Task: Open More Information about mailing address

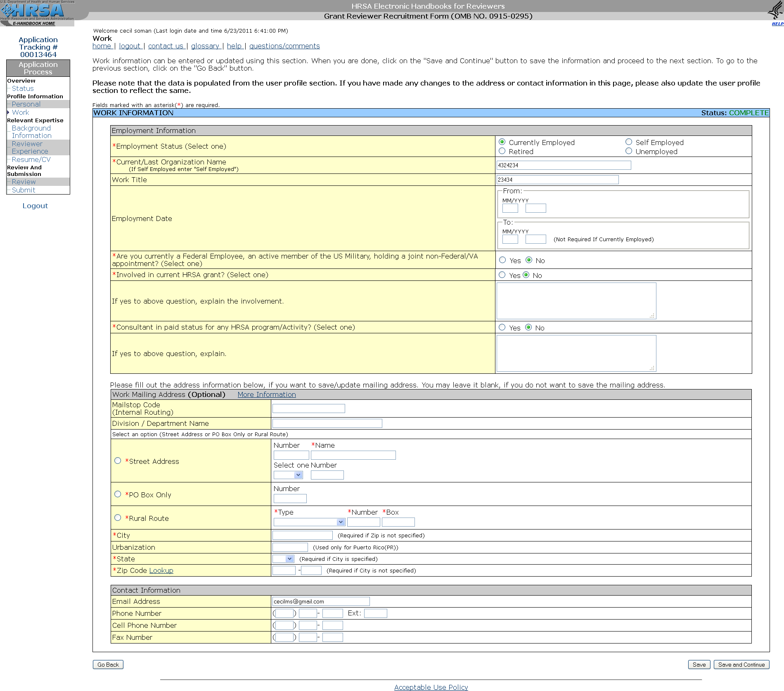Action: 267,394
